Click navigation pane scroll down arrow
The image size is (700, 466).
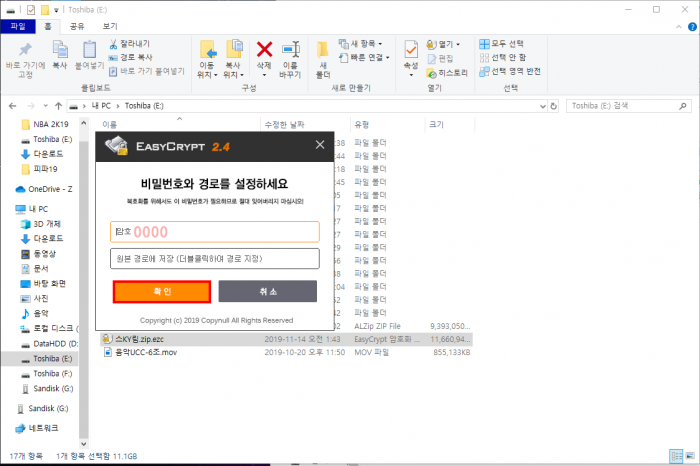pyautogui.click(x=83, y=444)
